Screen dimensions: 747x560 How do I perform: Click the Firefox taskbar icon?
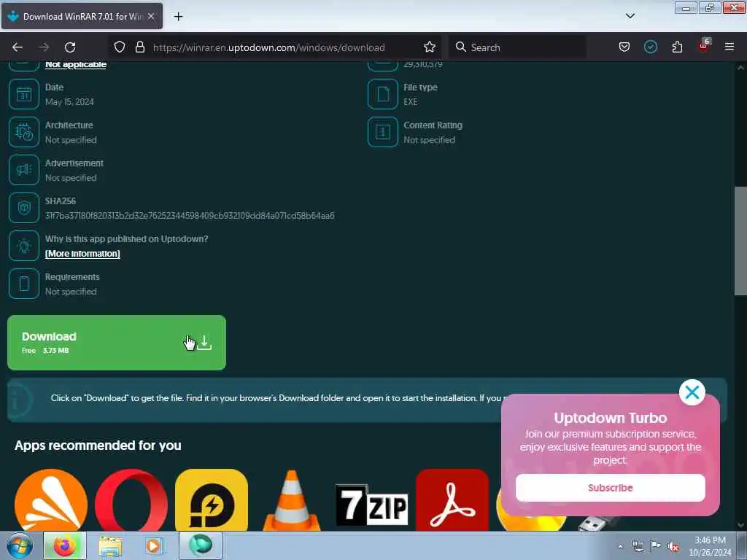coord(65,545)
